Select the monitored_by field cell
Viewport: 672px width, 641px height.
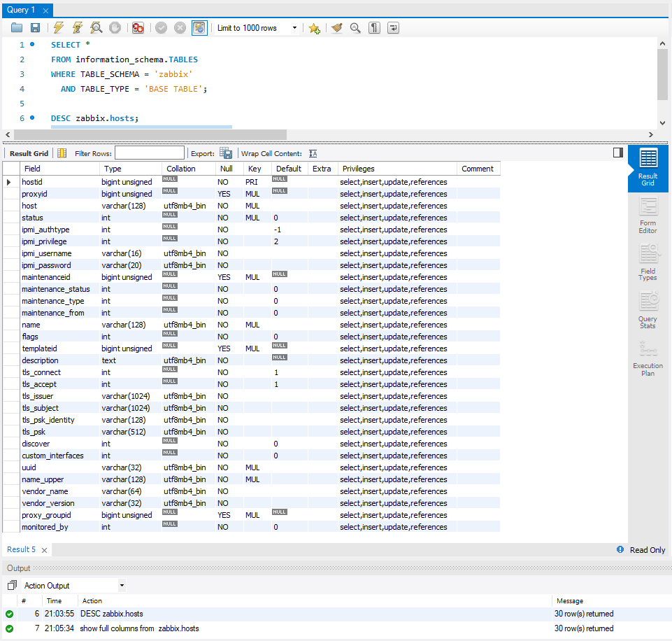59,526
